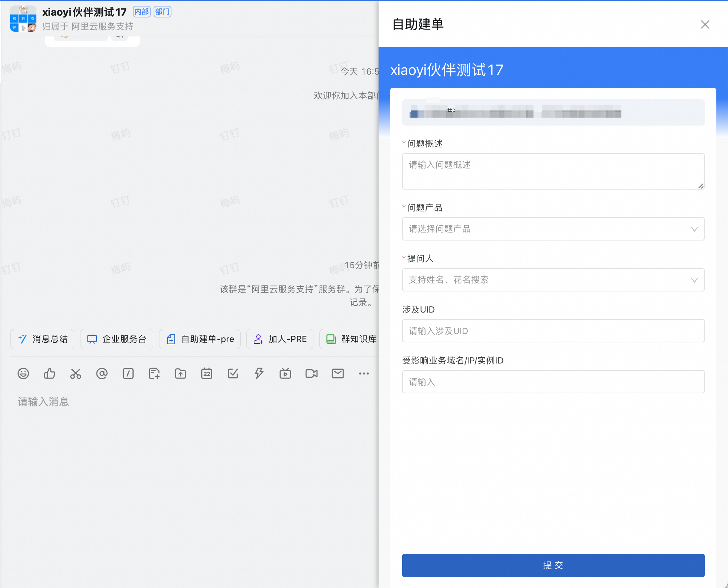This screenshot has height=588, width=728.
Task: Select the scissors screenshot tool
Action: coord(76,373)
